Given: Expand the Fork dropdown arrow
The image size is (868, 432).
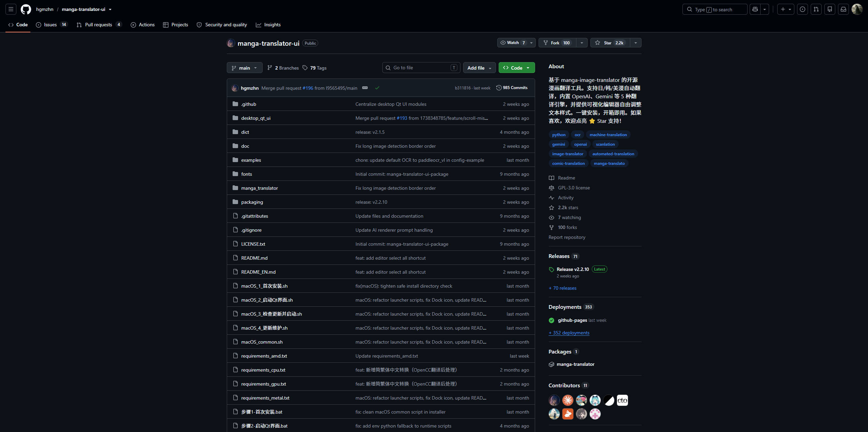Looking at the screenshot, I should [582, 43].
